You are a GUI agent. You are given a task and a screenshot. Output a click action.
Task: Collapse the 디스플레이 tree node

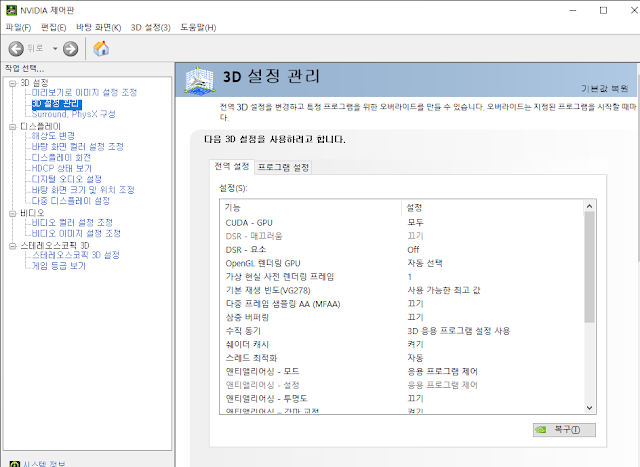pos(13,127)
